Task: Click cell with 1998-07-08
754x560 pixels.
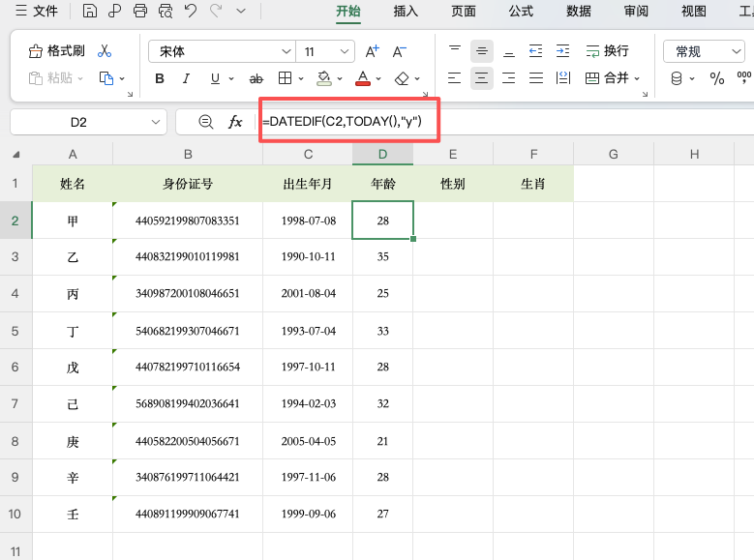Action: [308, 221]
